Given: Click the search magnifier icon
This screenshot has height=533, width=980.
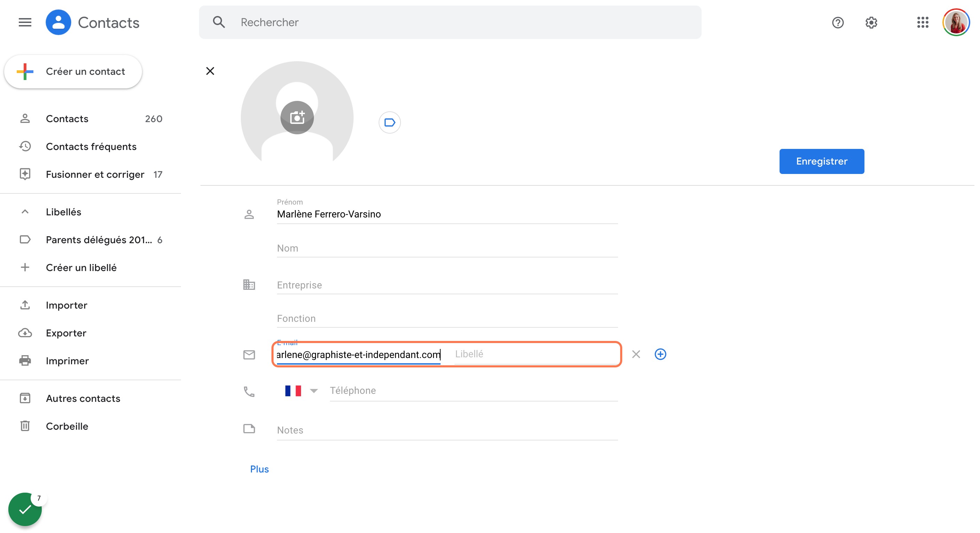Looking at the screenshot, I should pyautogui.click(x=219, y=23).
